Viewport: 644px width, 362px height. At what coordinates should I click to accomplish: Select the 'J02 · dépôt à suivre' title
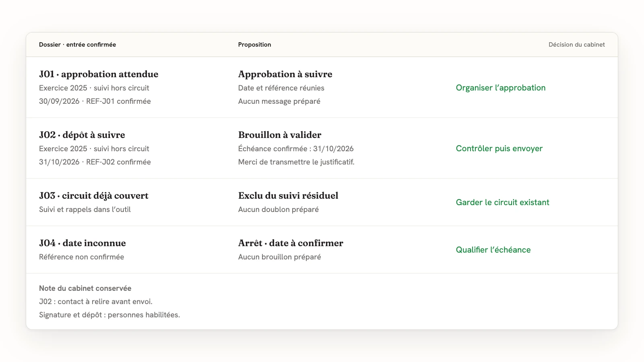point(82,135)
